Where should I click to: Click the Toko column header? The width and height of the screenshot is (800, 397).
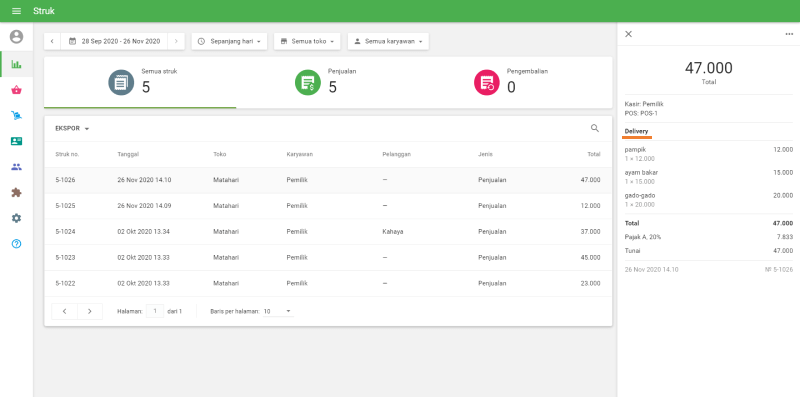(x=219, y=154)
